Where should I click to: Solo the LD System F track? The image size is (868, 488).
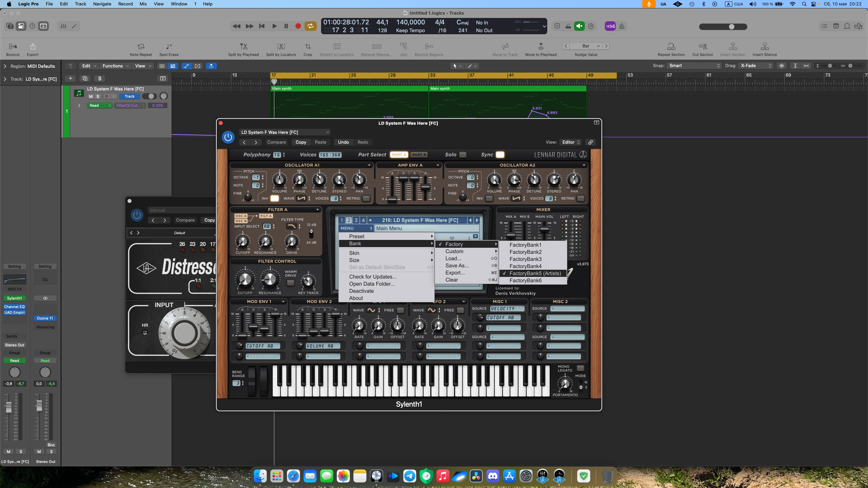[98, 96]
